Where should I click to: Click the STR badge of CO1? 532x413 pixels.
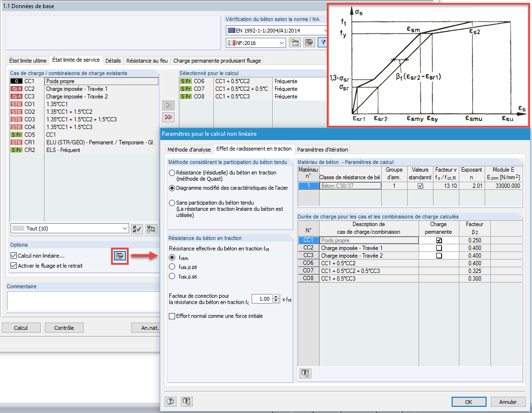coord(16,104)
